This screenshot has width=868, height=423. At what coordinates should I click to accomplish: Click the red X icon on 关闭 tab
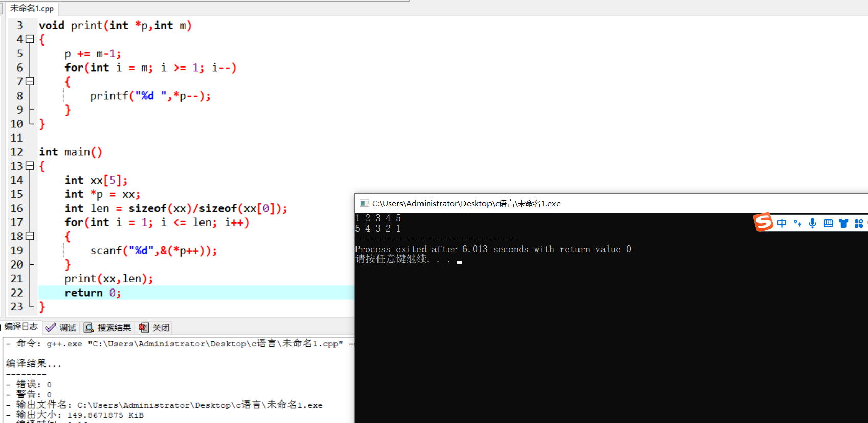(144, 328)
